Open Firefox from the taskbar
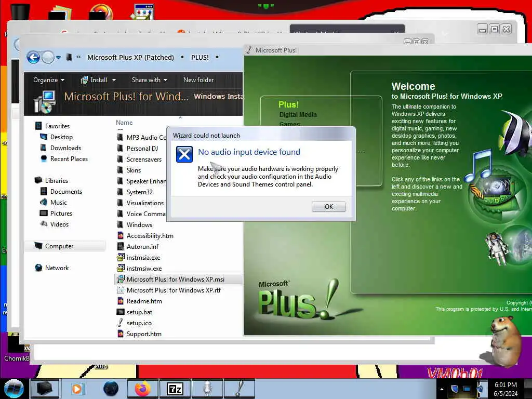This screenshot has height=399, width=532. click(142, 389)
